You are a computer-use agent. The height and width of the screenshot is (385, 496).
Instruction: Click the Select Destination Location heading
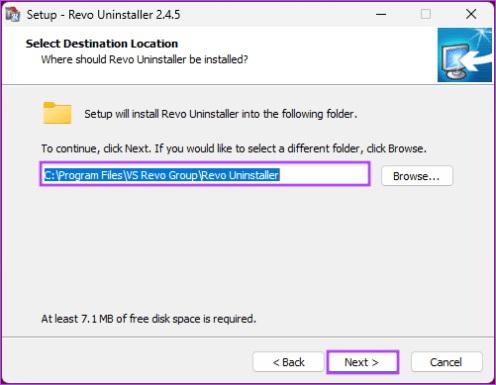[102, 44]
